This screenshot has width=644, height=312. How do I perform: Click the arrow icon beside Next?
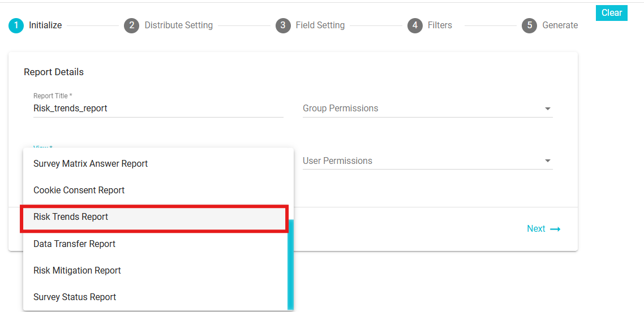click(x=555, y=229)
